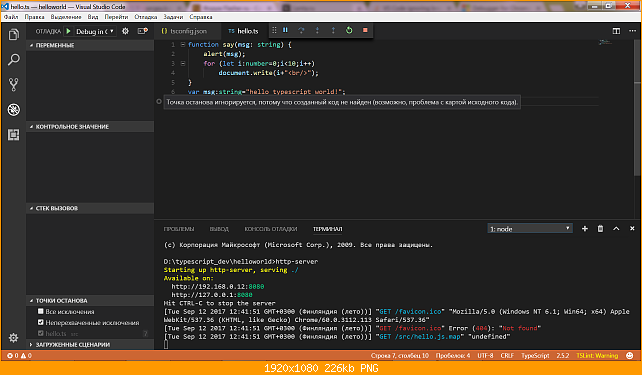Toggle the hello.ts breakpoint checkbox
Screen dimensions: 642x375
pos(41,333)
